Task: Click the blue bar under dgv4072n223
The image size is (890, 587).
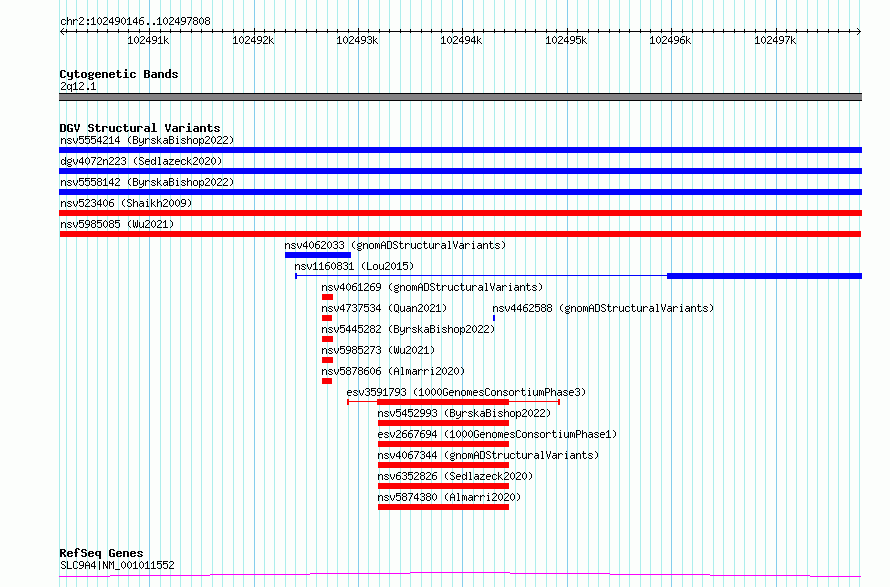Action: click(460, 171)
